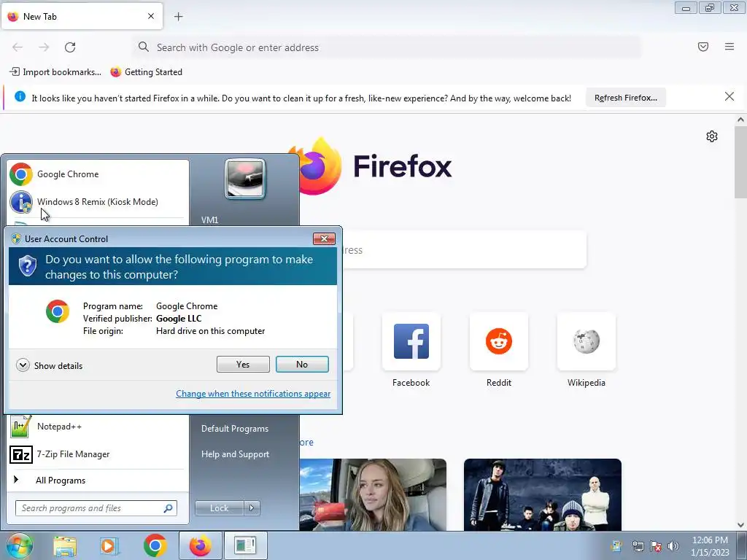747x560 pixels.
Task: Click the Firefox address bar
Action: tap(387, 47)
